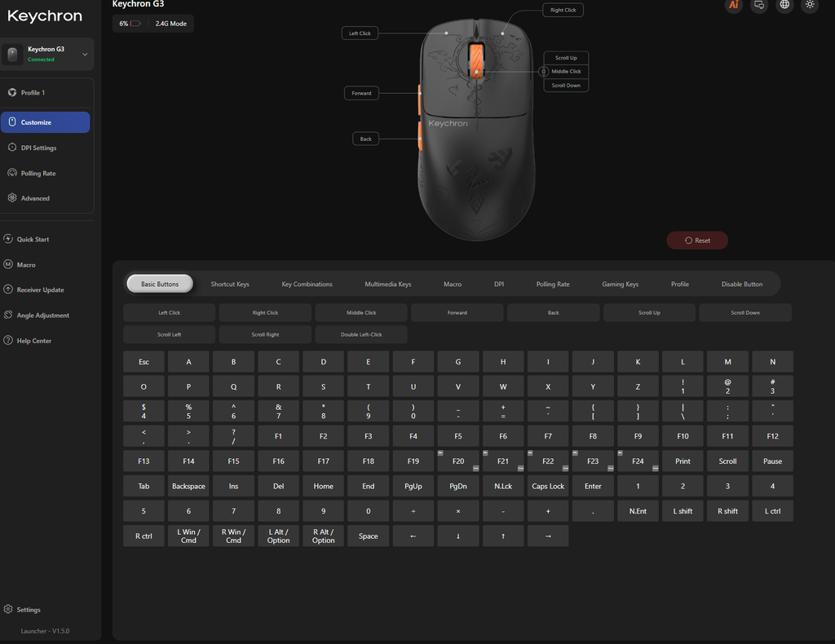The width and height of the screenshot is (835, 644).
Task: Click the orange AI icon at top right
Action: (734, 5)
